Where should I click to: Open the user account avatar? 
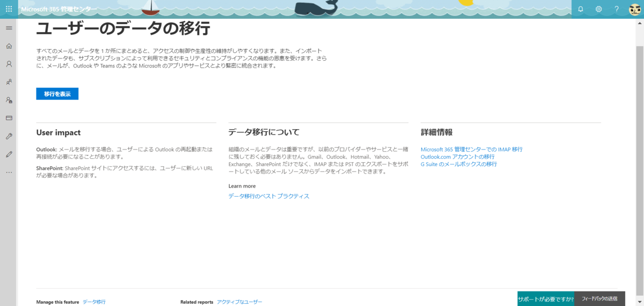click(635, 9)
